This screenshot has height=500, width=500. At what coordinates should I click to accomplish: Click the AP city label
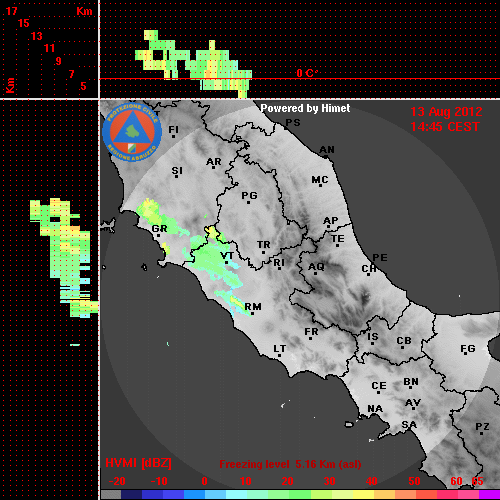331,221
